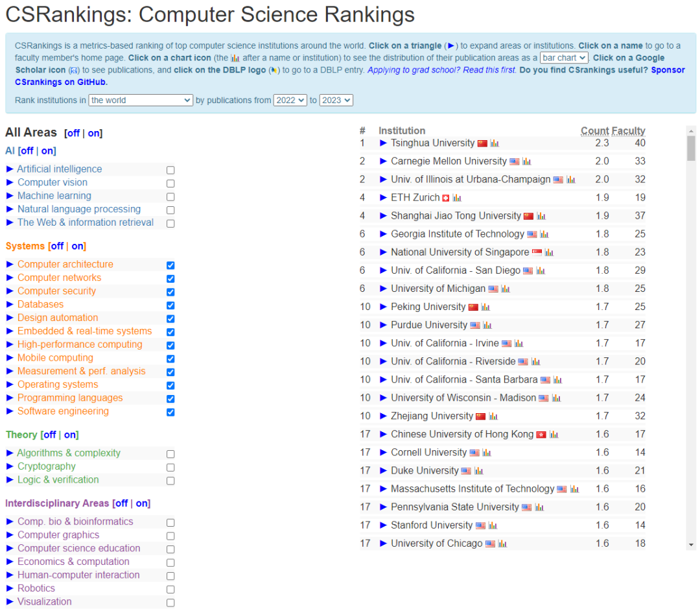
Task: Open ETH Zurich's bar chart icon
Action: 457,198
